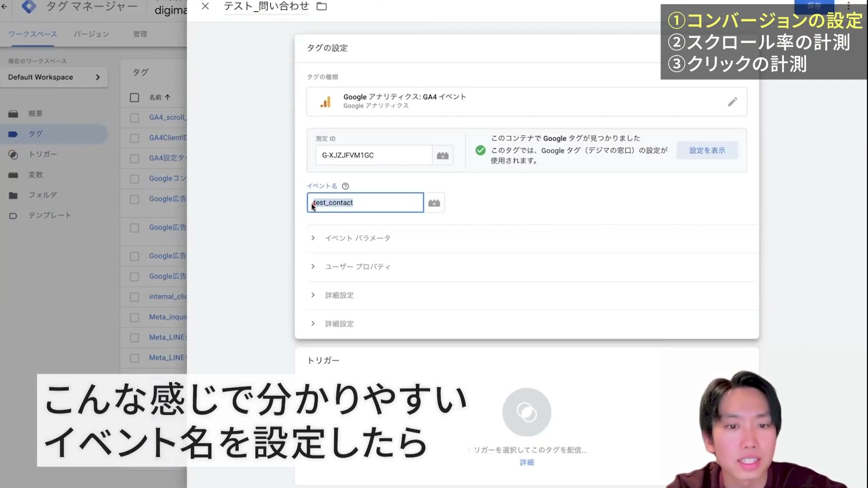The height and width of the screenshot is (488, 868).
Task: Open フォルダ in the sidebar
Action: point(43,195)
